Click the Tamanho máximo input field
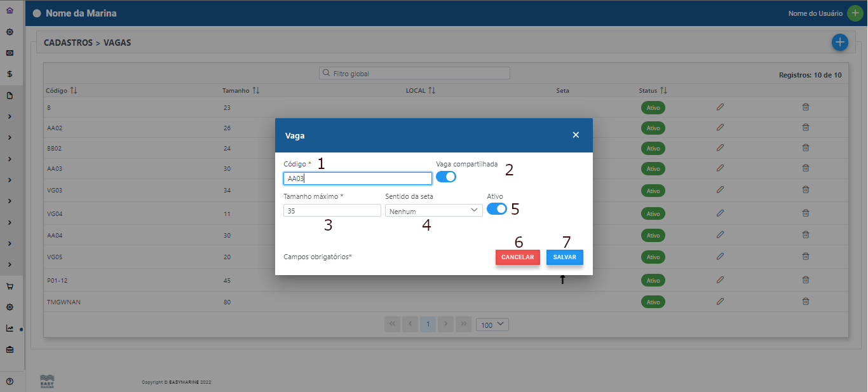Viewport: 868px width, 392px height. pyautogui.click(x=332, y=210)
